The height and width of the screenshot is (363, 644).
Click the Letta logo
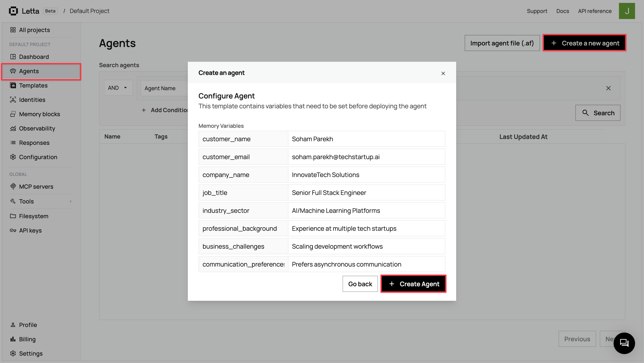pos(24,11)
